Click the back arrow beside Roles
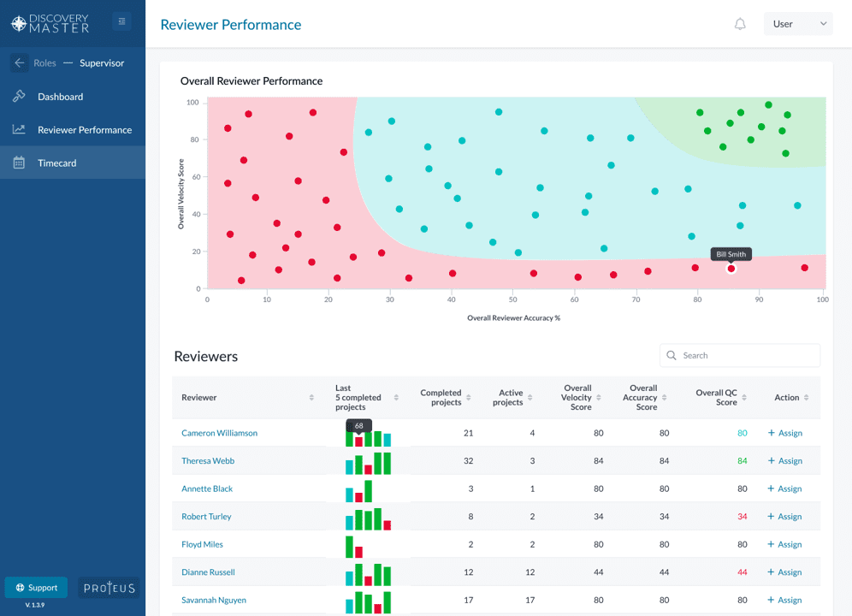This screenshot has width=852, height=616. coord(20,63)
